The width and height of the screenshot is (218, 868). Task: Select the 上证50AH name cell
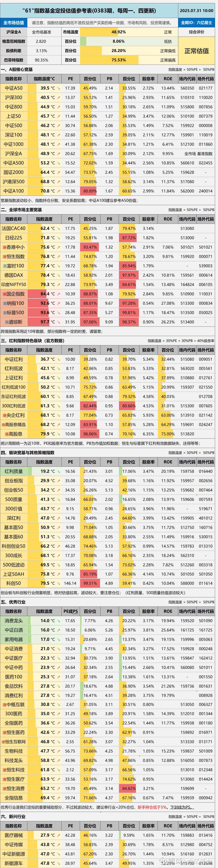click(14, 574)
